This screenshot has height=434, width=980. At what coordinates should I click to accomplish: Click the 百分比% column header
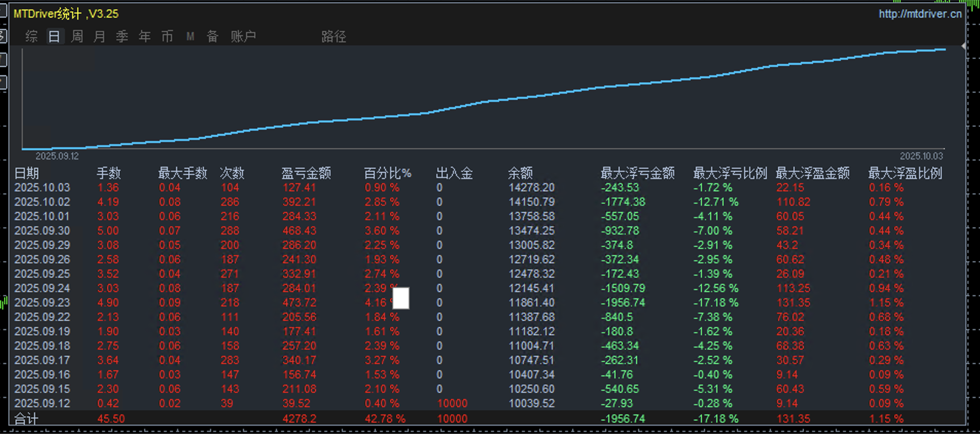click(x=388, y=173)
